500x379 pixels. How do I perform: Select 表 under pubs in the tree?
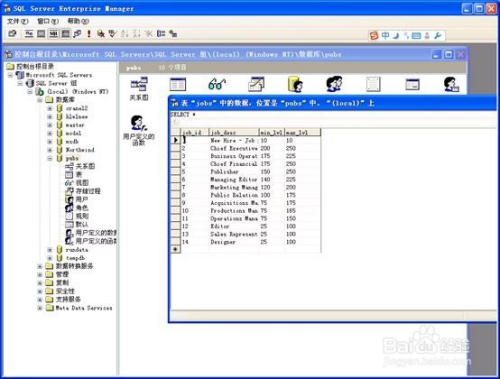pyautogui.click(x=79, y=174)
